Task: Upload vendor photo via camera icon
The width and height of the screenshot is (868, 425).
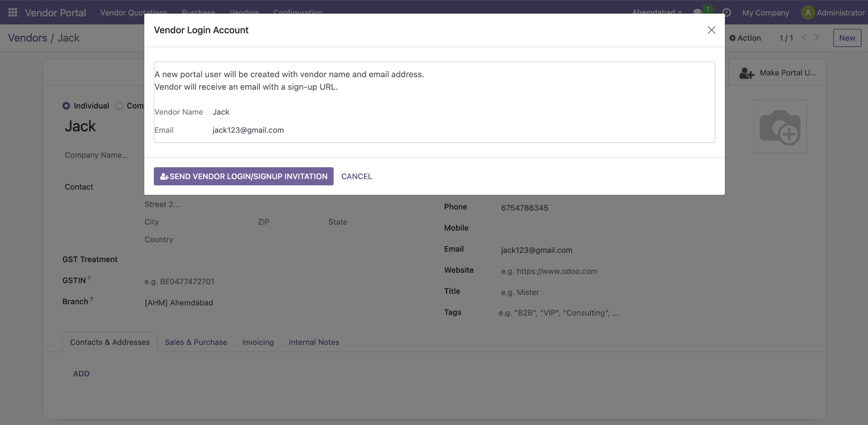Action: click(780, 127)
